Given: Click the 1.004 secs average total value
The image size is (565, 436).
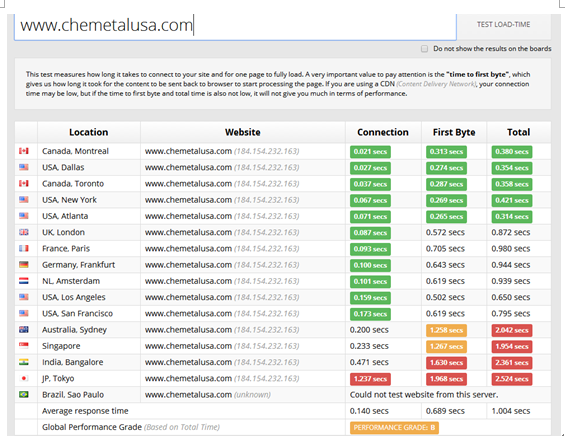Looking at the screenshot, I should [511, 411].
